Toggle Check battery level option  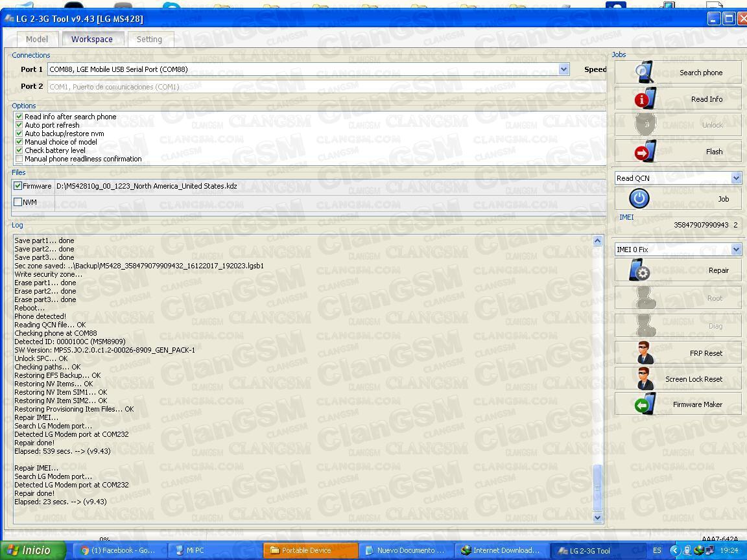click(x=19, y=150)
